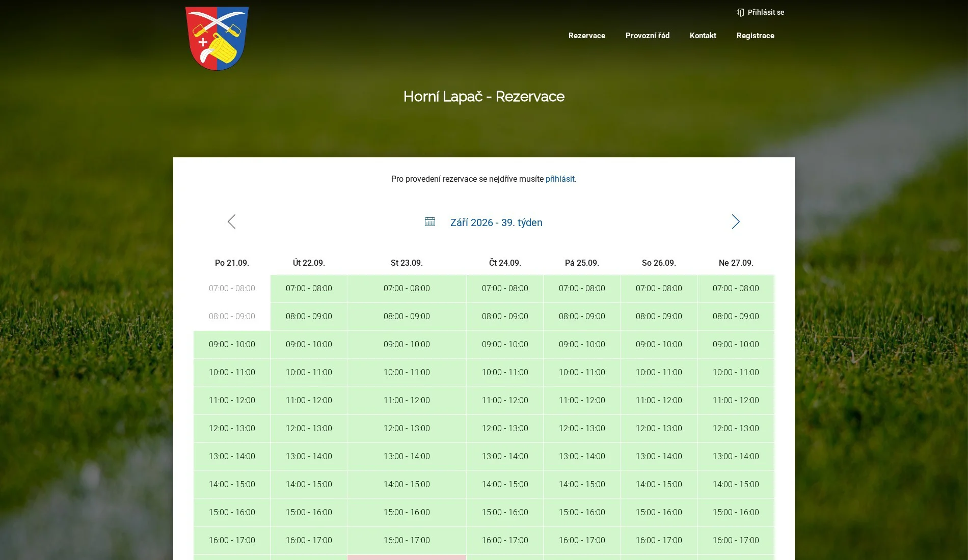Click the login icon beside Přihlásit se
Image resolution: width=968 pixels, height=560 pixels.
(740, 12)
